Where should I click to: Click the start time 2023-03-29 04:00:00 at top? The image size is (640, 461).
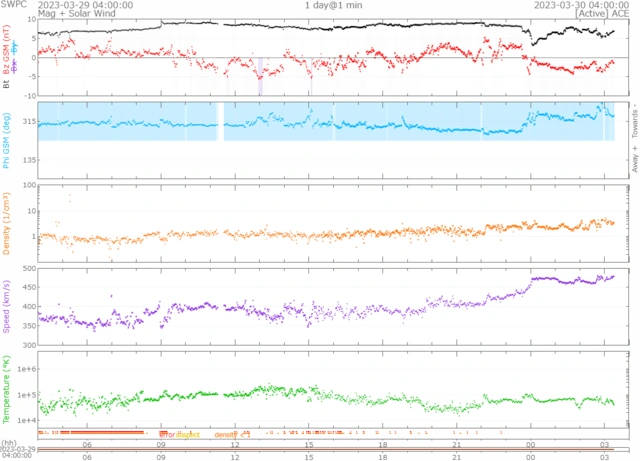[85, 5]
